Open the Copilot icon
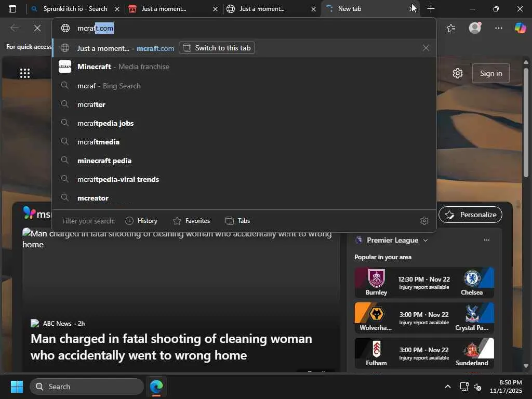The width and height of the screenshot is (532, 399). (x=520, y=28)
